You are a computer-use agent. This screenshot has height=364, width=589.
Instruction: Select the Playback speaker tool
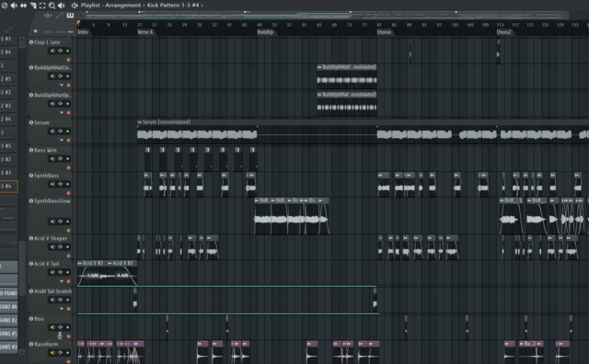(62, 6)
